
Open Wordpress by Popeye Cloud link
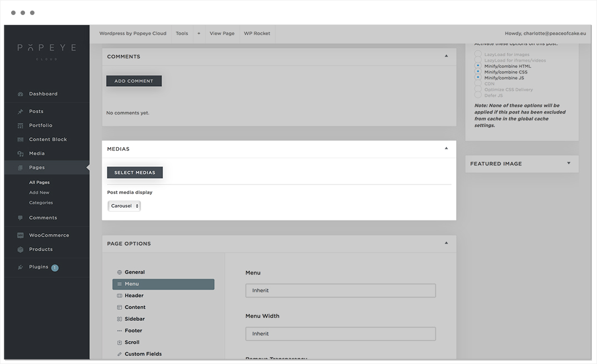point(133,33)
